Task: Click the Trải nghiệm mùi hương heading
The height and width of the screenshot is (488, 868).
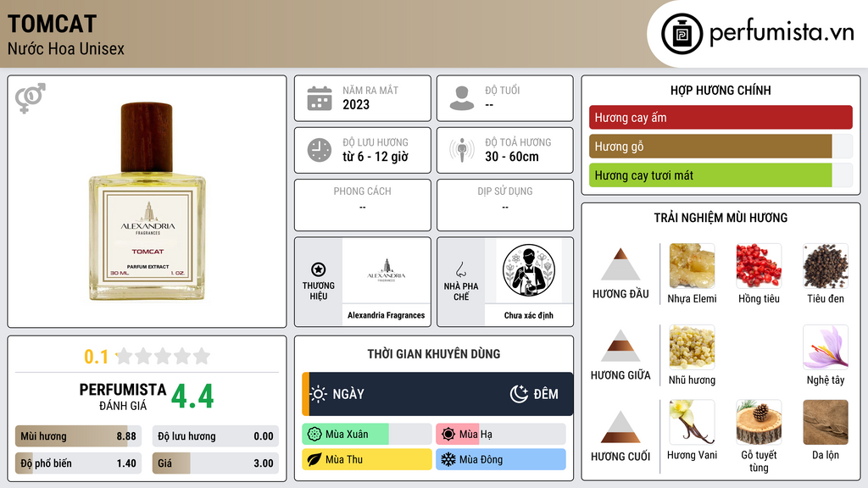Action: coord(721,218)
